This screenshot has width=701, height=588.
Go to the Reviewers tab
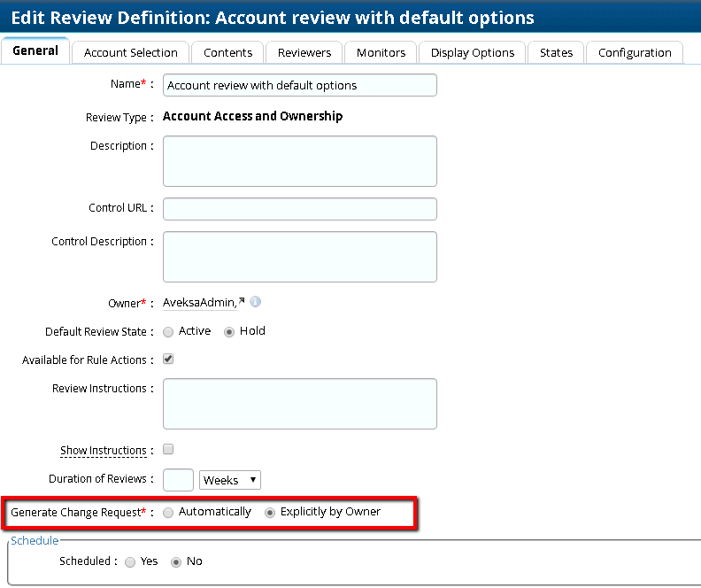(304, 52)
